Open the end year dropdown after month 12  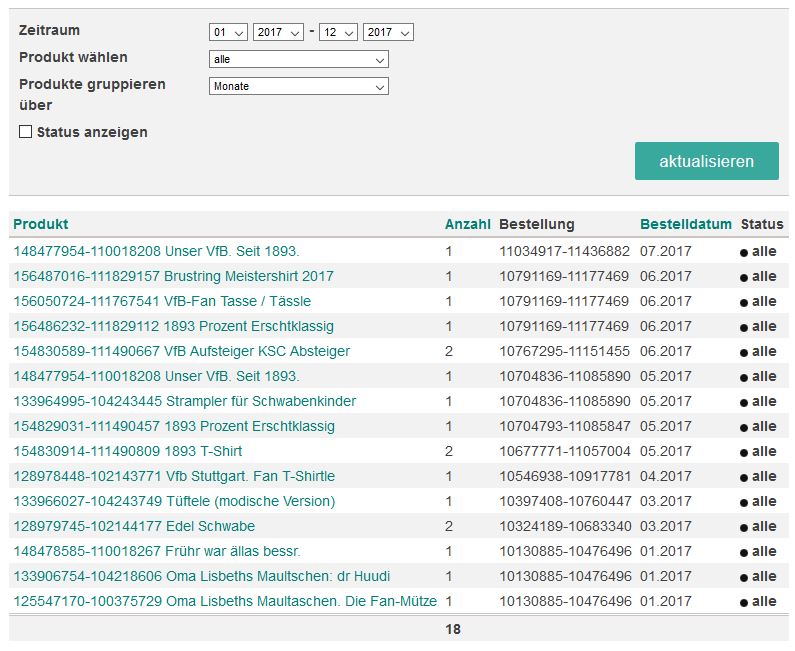[x=388, y=32]
